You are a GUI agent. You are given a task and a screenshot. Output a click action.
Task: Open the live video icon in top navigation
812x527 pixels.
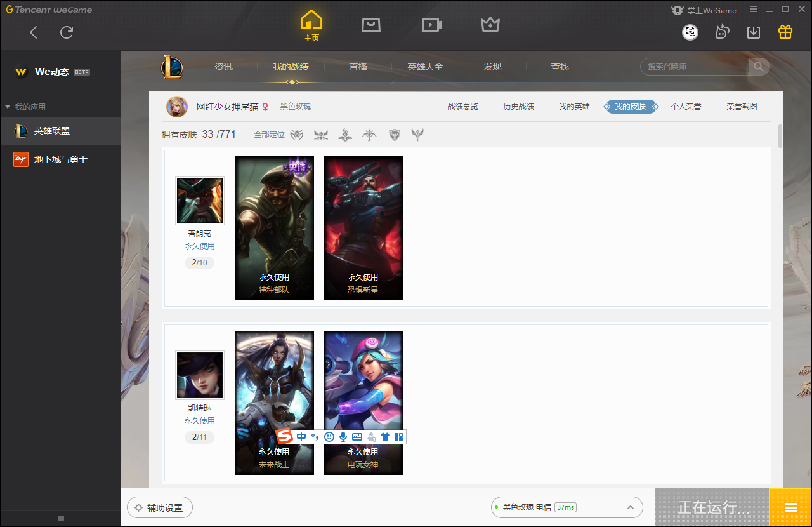coord(431,25)
